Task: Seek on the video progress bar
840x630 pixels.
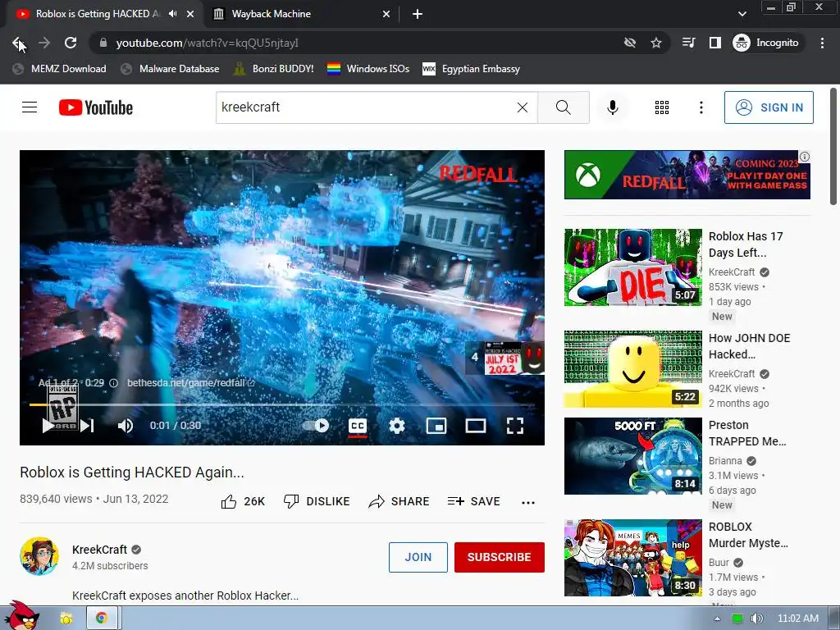Action: click(x=282, y=405)
